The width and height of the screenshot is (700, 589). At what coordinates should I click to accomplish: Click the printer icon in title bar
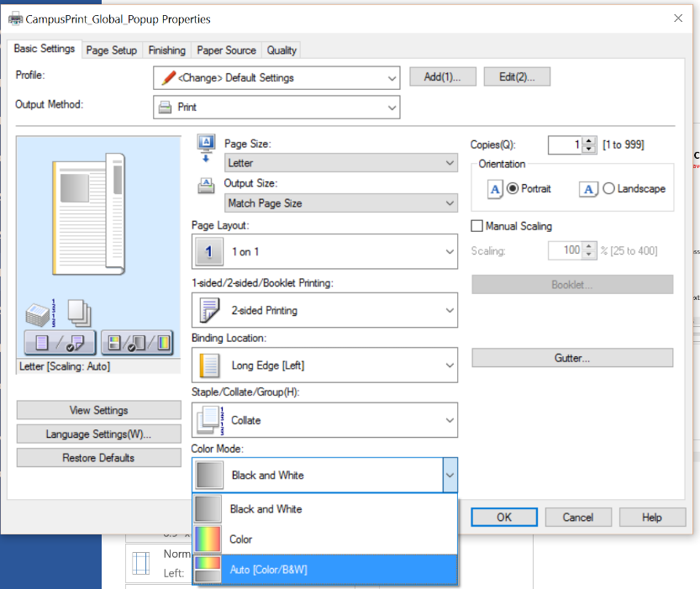(15, 19)
